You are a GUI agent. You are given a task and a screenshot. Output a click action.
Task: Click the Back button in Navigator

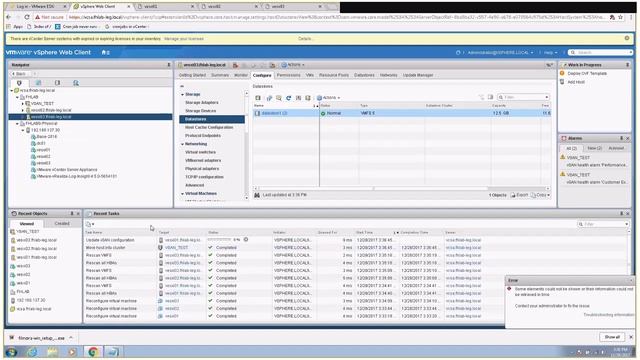19,74
